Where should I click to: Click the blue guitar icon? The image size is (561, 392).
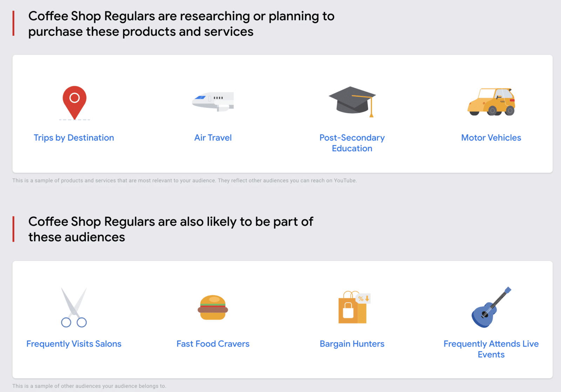tap(491, 308)
